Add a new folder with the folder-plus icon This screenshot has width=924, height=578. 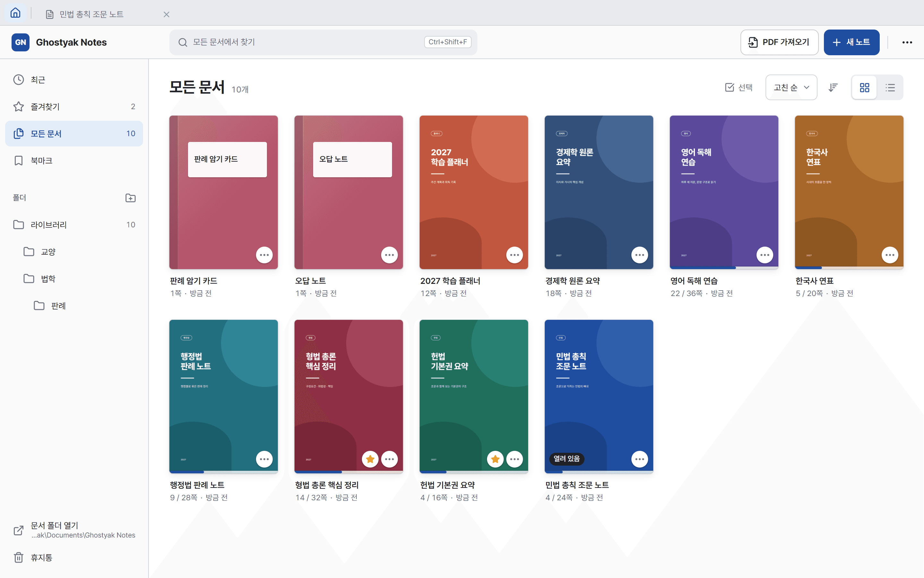tap(131, 197)
